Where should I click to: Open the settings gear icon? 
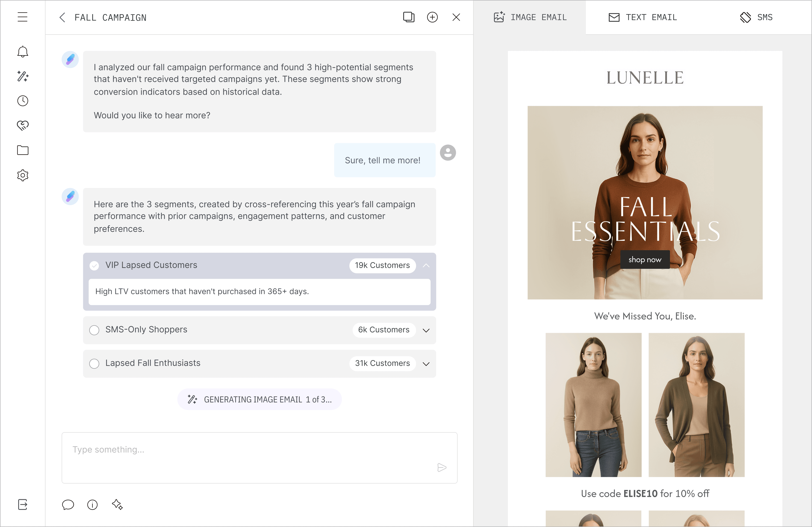click(22, 175)
